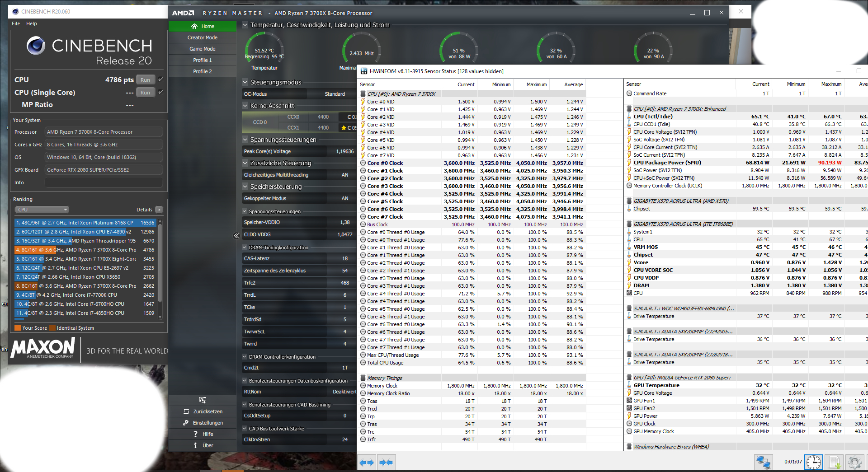Click the Details arrow button in Ranking

[159, 210]
